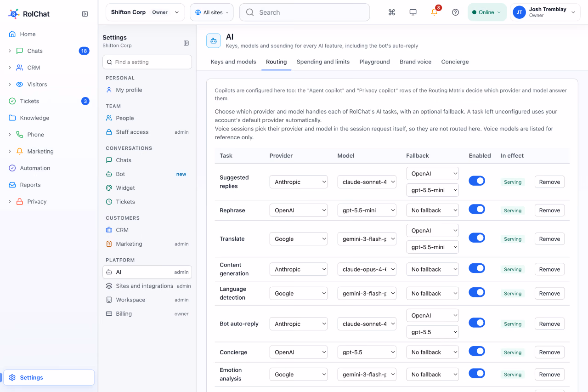This screenshot has width=588, height=392.
Task: Open Marketing via bell icon in sidebar
Action: (20, 151)
